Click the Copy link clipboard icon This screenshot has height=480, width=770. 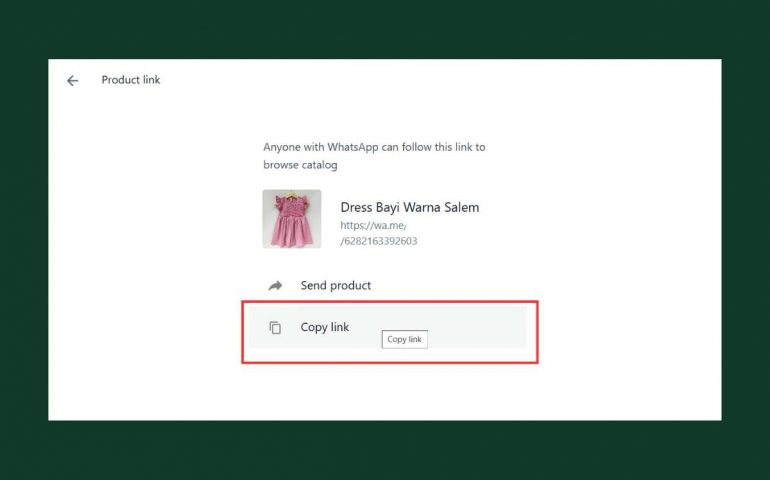tap(275, 328)
